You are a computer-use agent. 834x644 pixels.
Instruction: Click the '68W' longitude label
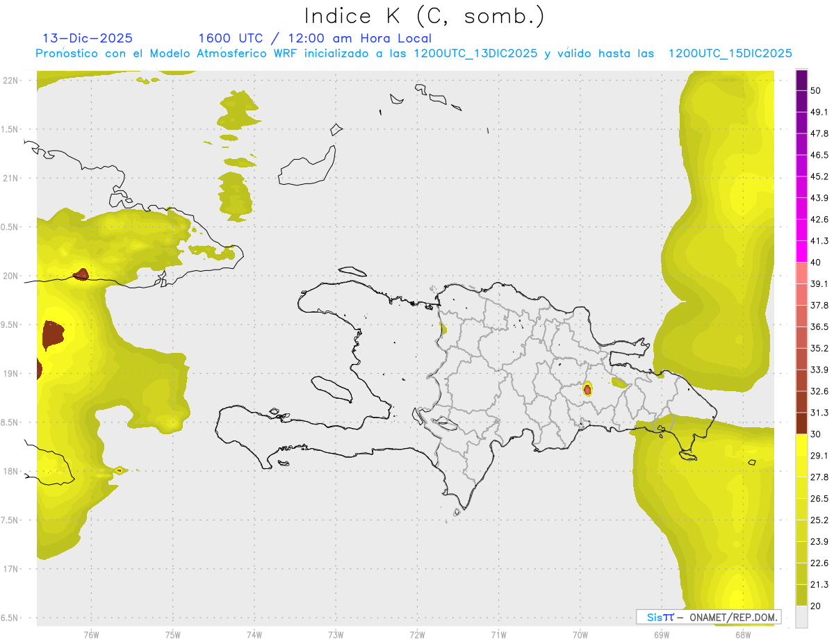[x=743, y=635]
